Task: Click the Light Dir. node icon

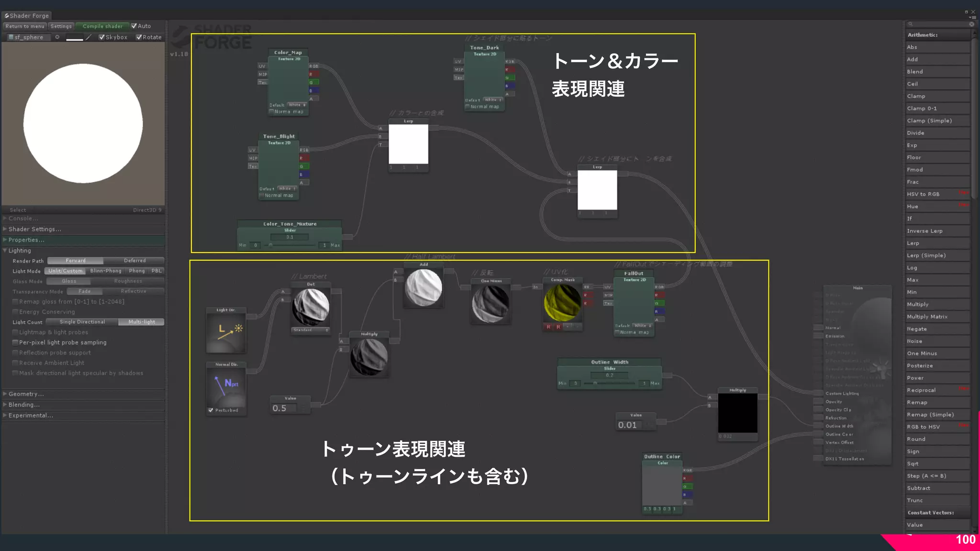Action: (226, 332)
